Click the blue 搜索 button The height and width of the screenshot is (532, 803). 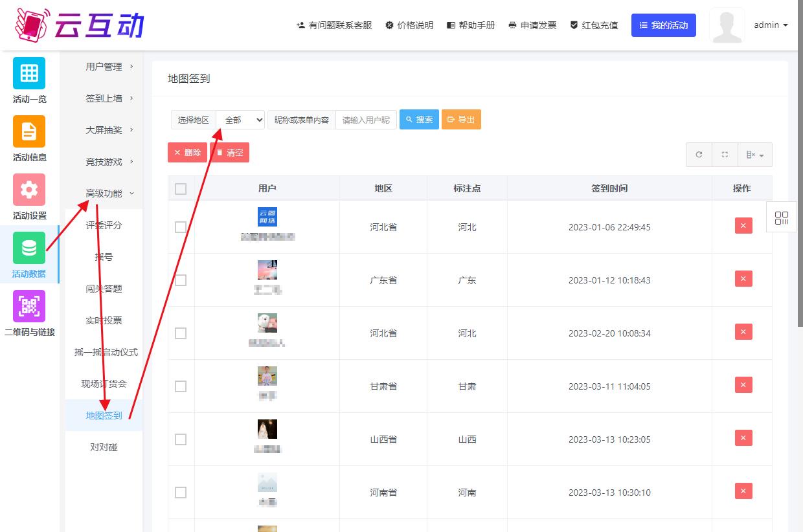click(x=419, y=120)
